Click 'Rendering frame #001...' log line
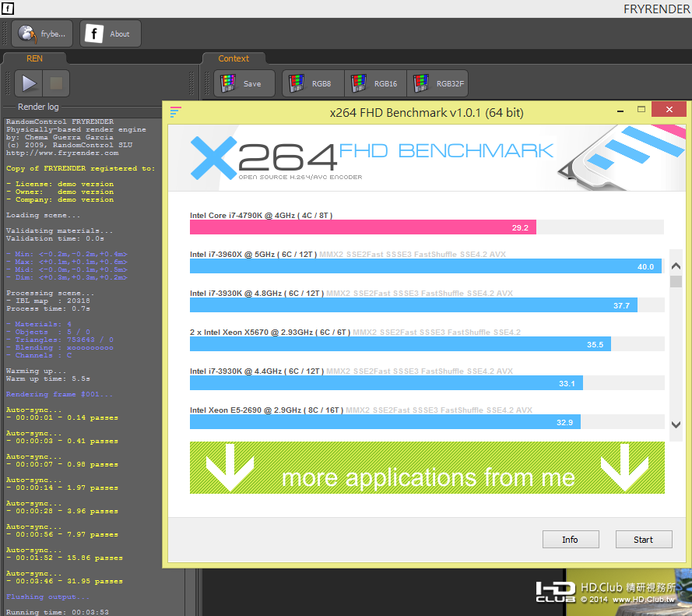Image resolution: width=692 pixels, height=616 pixels. point(59,394)
